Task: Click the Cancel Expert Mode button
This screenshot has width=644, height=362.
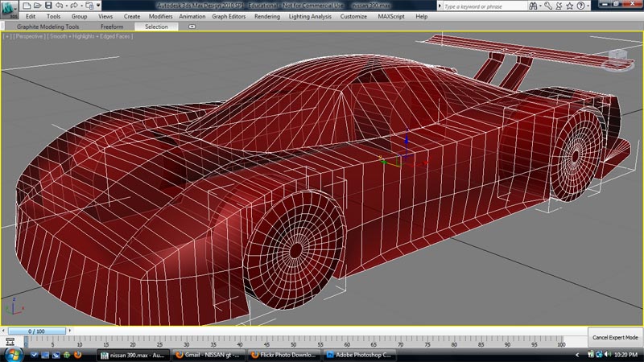Action: [x=615, y=337]
